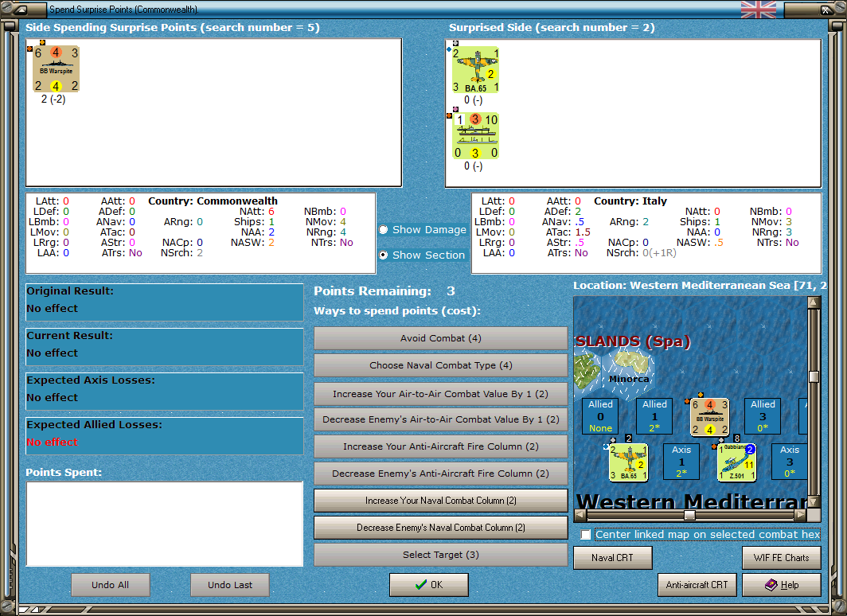
Task: Click the Undo All button
Action: coord(110,585)
